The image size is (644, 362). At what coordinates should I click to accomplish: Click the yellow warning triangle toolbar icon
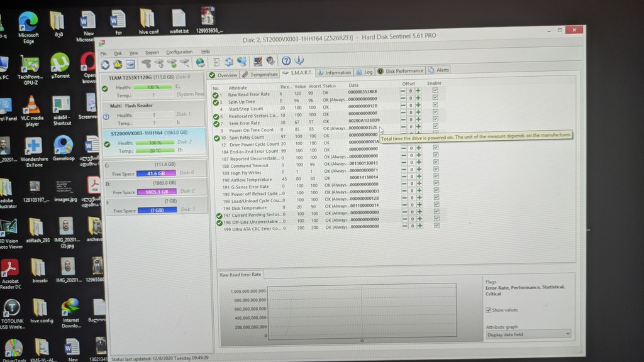tap(118, 64)
